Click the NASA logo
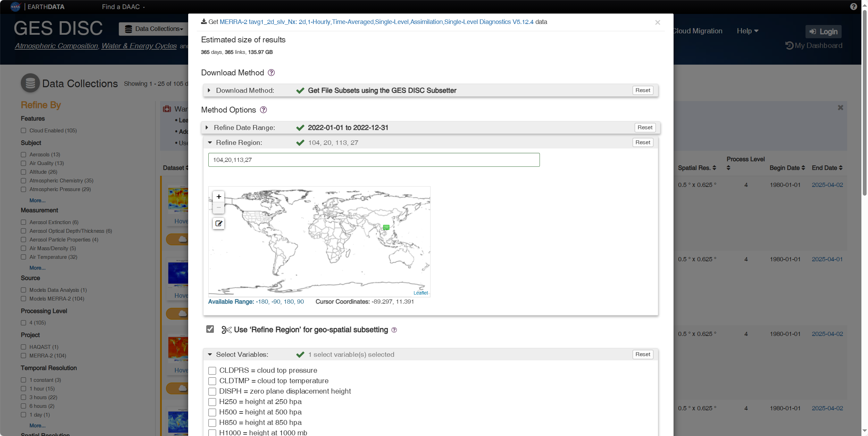 (16, 7)
